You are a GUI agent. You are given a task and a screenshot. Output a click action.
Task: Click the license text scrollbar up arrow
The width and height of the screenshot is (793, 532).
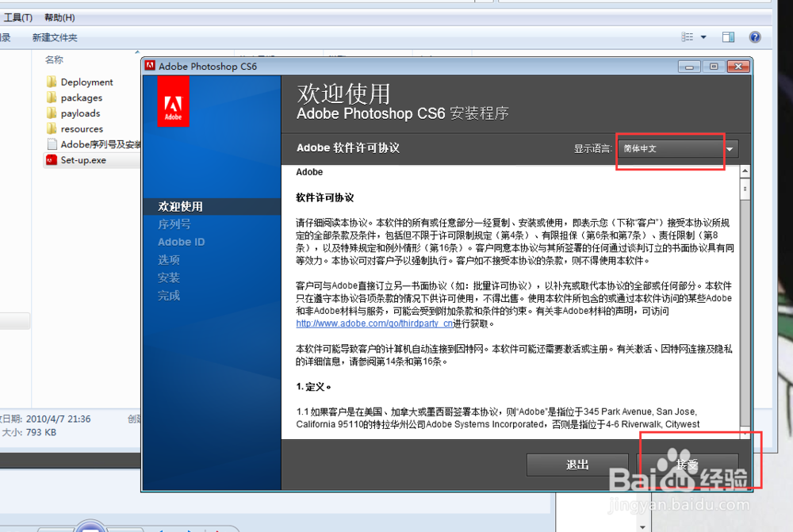pos(745,169)
